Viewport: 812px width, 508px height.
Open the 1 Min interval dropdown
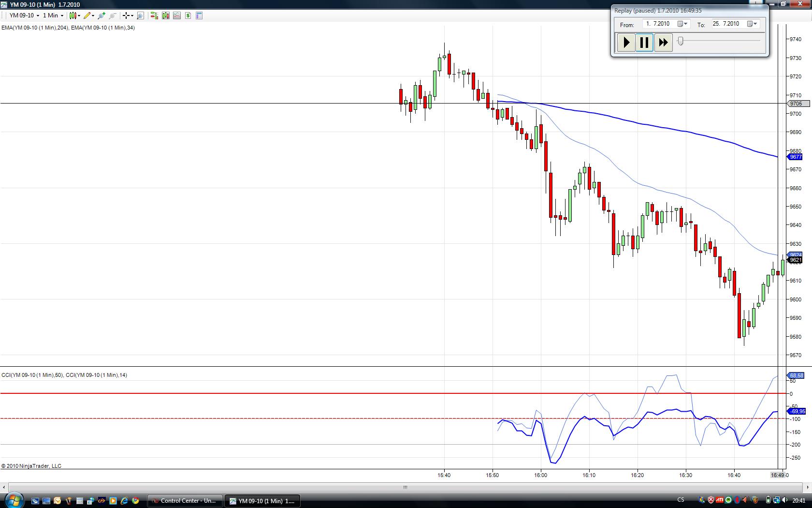coord(53,15)
